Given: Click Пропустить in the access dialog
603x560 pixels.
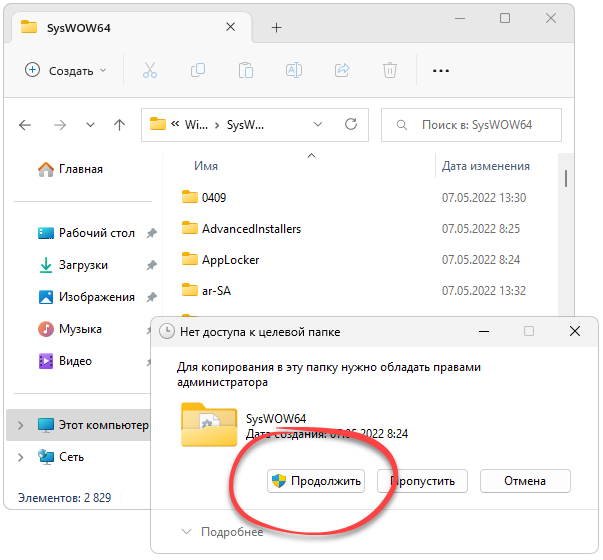Looking at the screenshot, I should click(x=422, y=481).
